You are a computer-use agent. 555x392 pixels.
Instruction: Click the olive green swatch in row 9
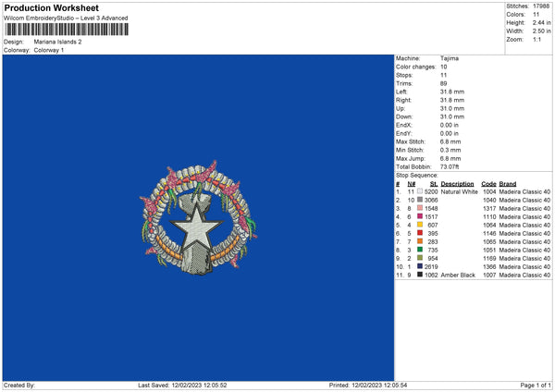tap(420, 258)
